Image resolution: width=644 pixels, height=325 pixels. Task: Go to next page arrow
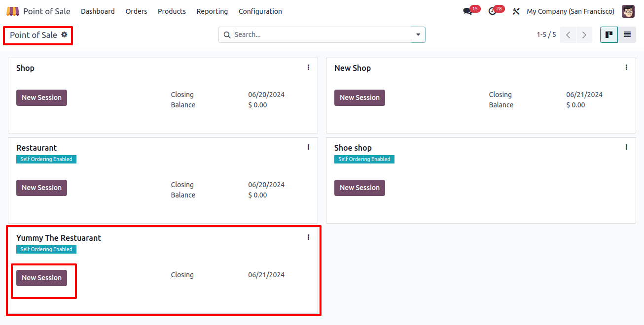584,34
